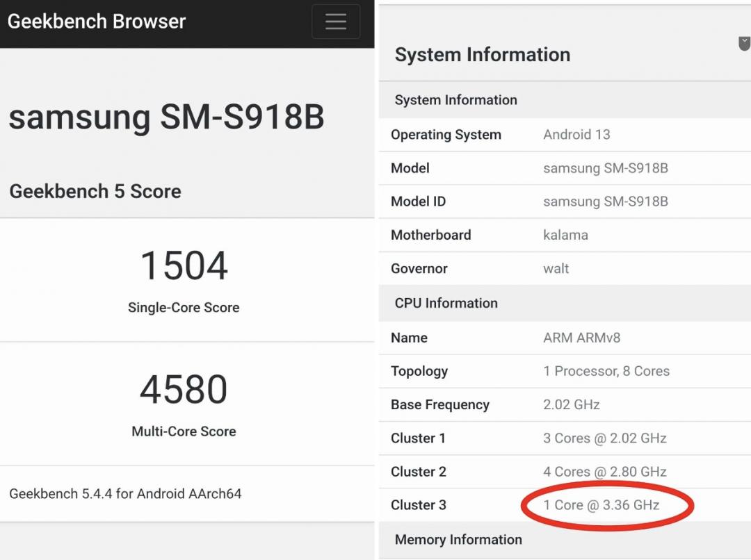Click the 'Motherboard' row label
This screenshot has width=751, height=560.
pos(431,235)
